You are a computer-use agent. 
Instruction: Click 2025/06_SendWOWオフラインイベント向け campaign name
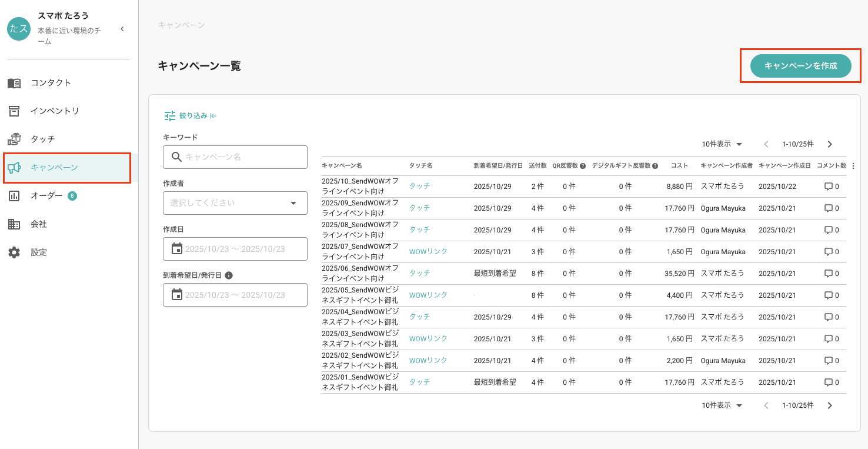(x=360, y=274)
